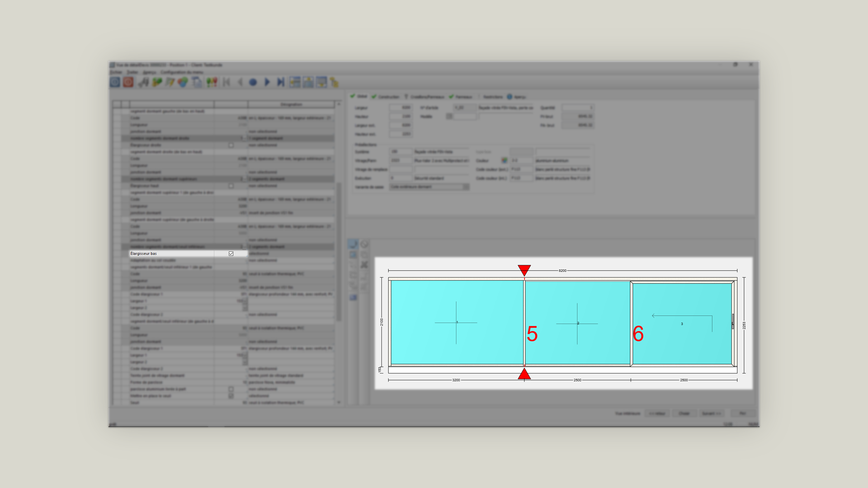
Task: Select glass pane 2 in the drawing
Action: (x=578, y=323)
